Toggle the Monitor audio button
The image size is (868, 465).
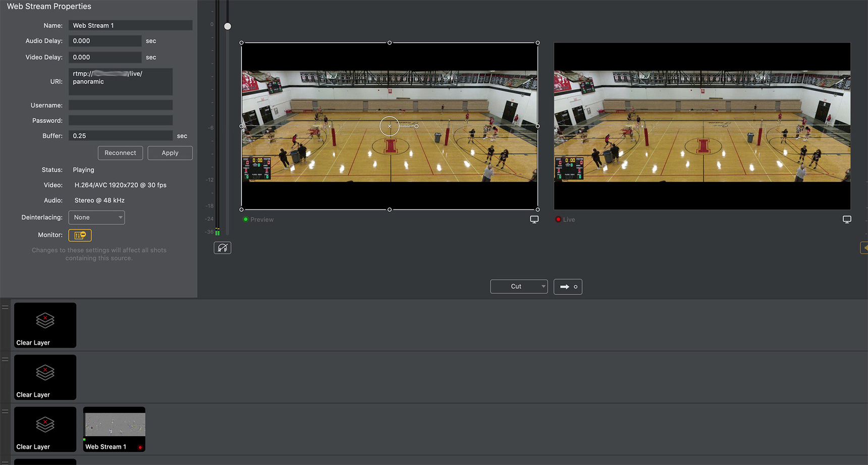click(80, 235)
